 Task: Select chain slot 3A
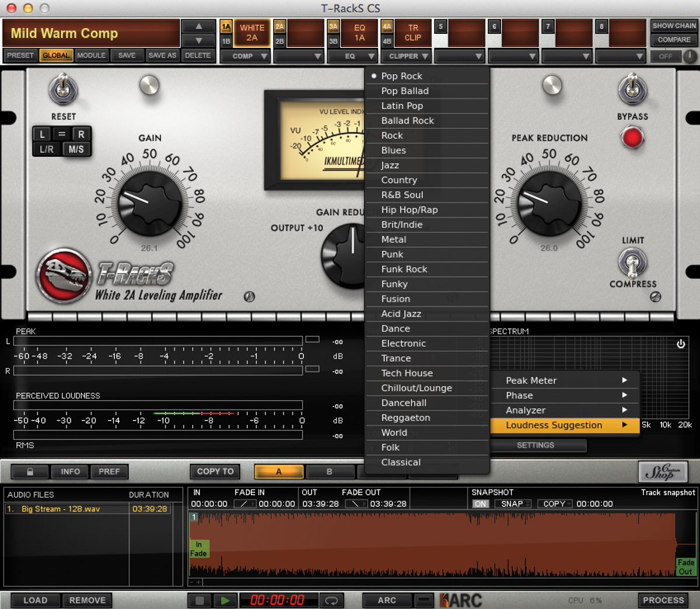click(333, 27)
